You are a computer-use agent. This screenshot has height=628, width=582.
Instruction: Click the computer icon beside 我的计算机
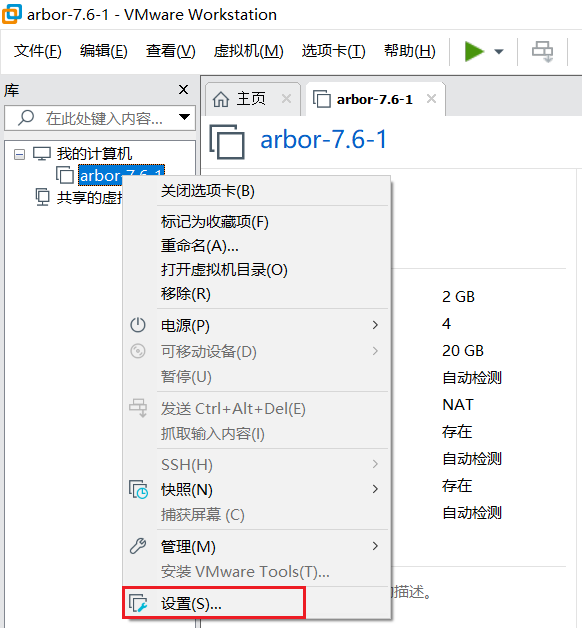point(42,154)
